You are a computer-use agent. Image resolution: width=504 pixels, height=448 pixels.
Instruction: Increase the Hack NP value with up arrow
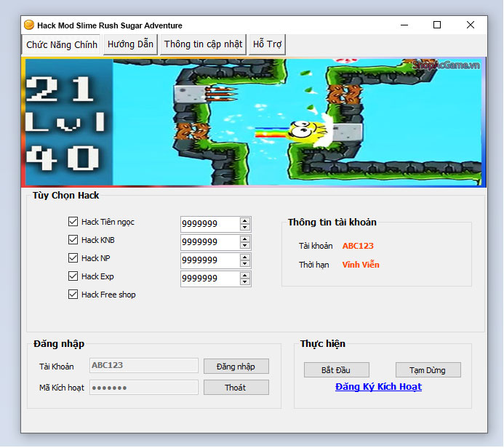pyautogui.click(x=245, y=257)
